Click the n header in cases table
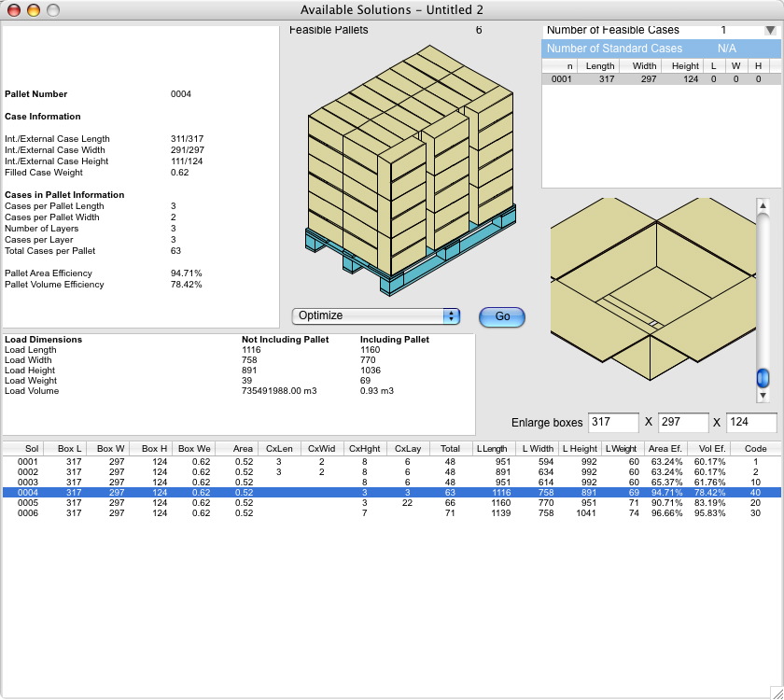Screen dimensions: 784x700 (x=560, y=66)
